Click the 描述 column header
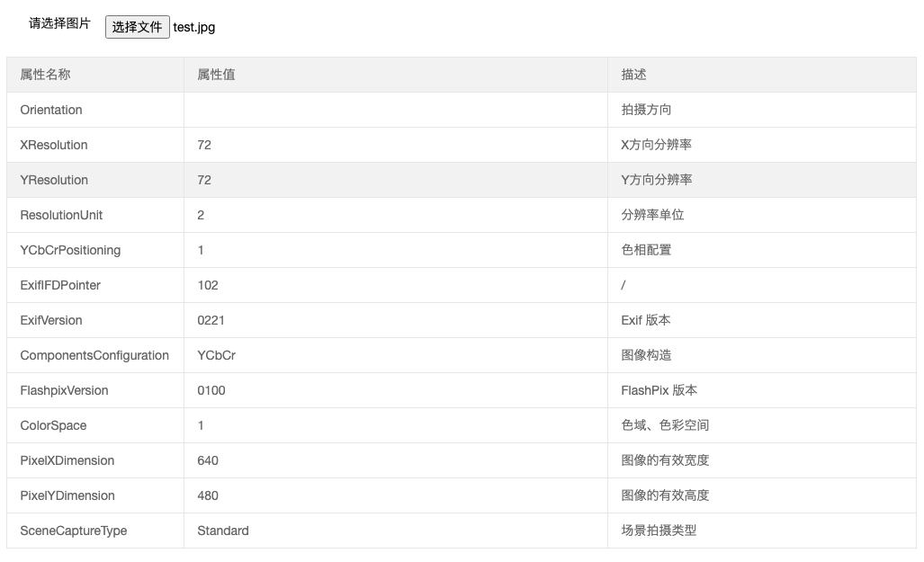 [x=633, y=75]
